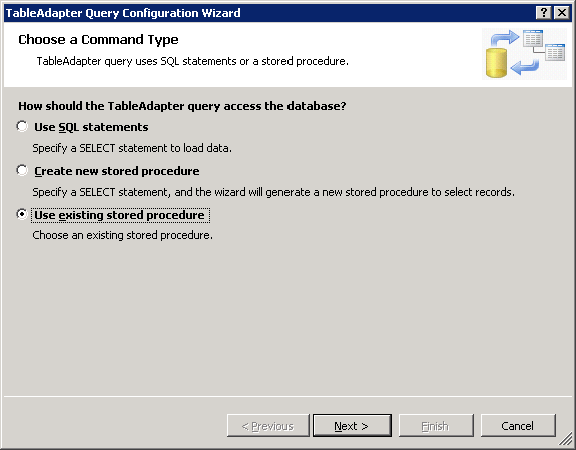Image resolution: width=576 pixels, height=450 pixels.
Task: Click the 'How should the TableAdapter query' question
Action: 182,106
